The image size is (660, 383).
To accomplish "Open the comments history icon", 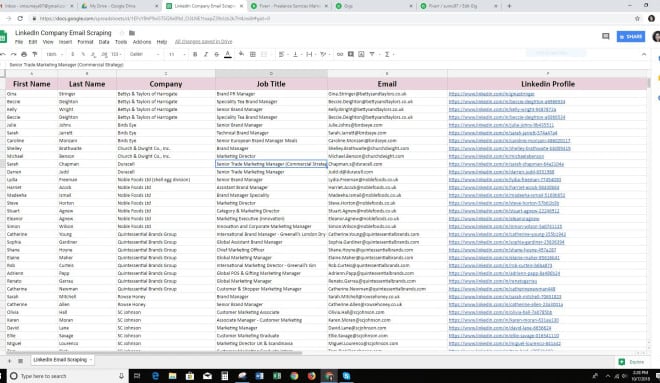I will (606, 36).
